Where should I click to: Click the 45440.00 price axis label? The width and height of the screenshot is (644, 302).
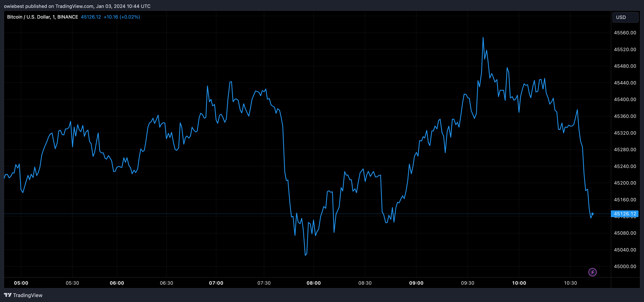pyautogui.click(x=625, y=83)
